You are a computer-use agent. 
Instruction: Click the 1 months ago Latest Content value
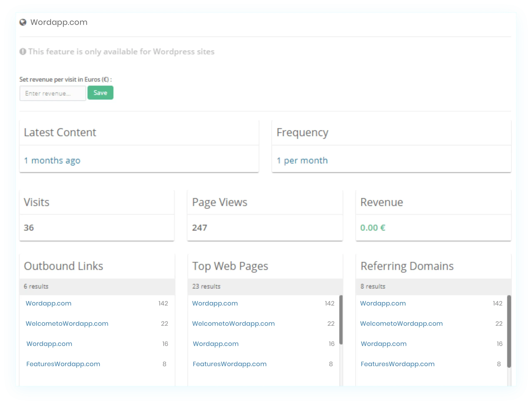click(x=52, y=161)
